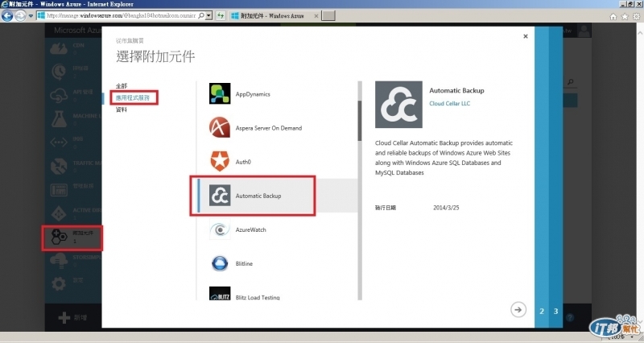Open the 附加元件 add-ons sidebar icon
The width and height of the screenshot is (644, 343).
point(59,237)
